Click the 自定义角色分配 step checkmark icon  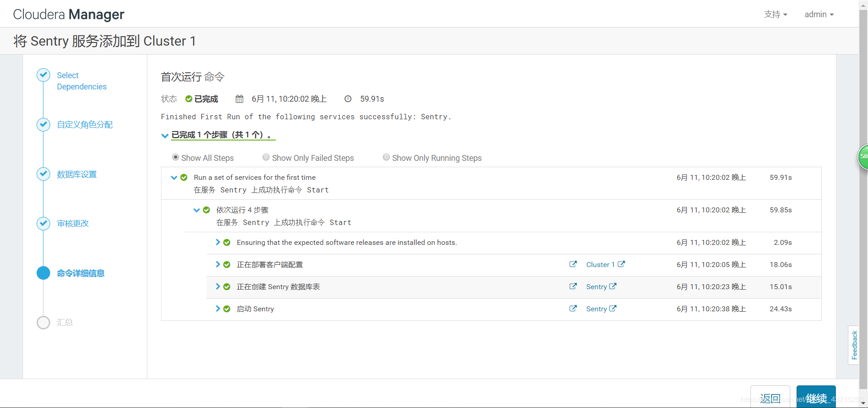tap(43, 124)
